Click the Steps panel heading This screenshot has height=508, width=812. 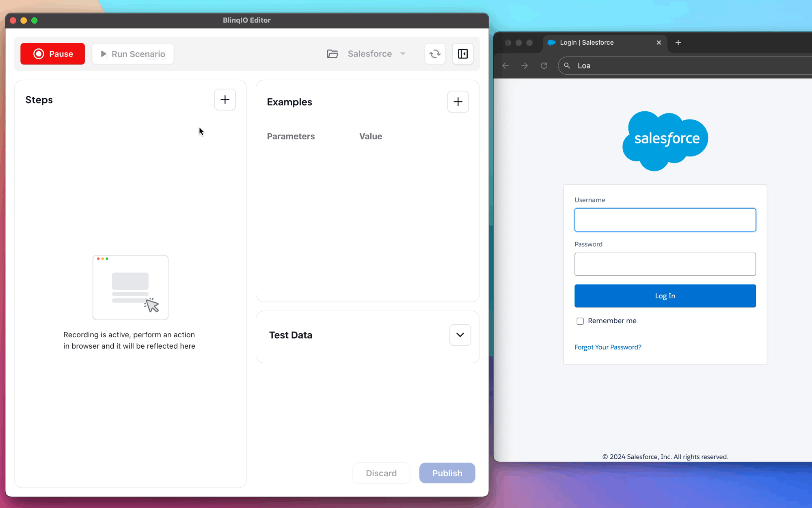pos(39,100)
